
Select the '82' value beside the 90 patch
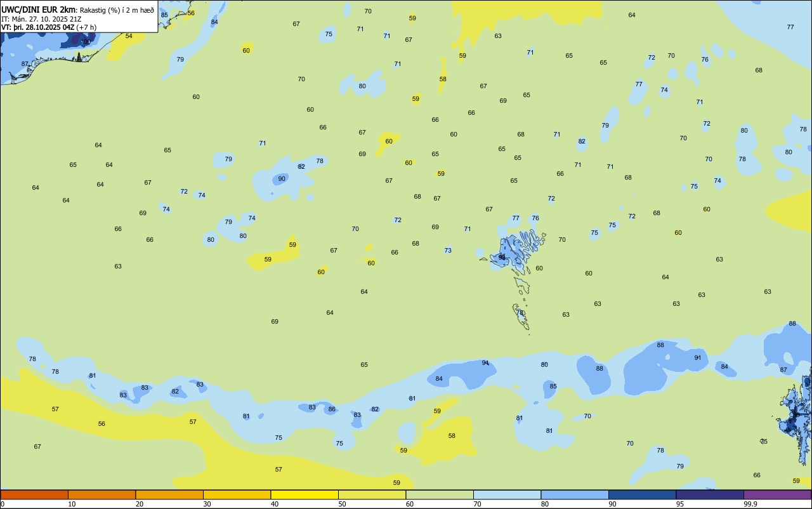[x=301, y=167]
